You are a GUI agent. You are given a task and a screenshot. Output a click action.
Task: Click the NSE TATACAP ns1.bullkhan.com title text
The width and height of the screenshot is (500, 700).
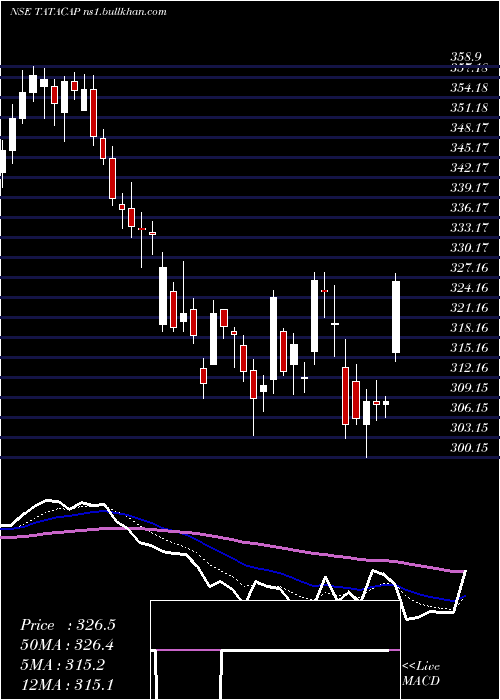(88, 11)
